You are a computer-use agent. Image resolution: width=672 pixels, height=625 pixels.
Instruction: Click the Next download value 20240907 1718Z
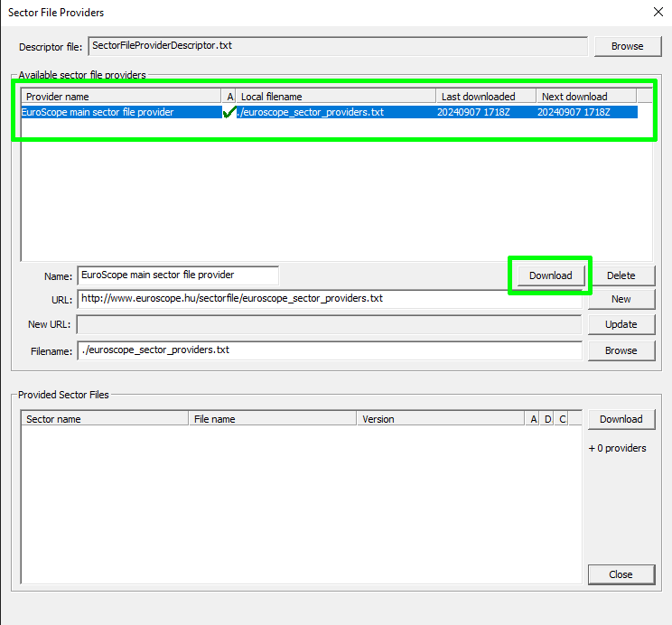(574, 112)
